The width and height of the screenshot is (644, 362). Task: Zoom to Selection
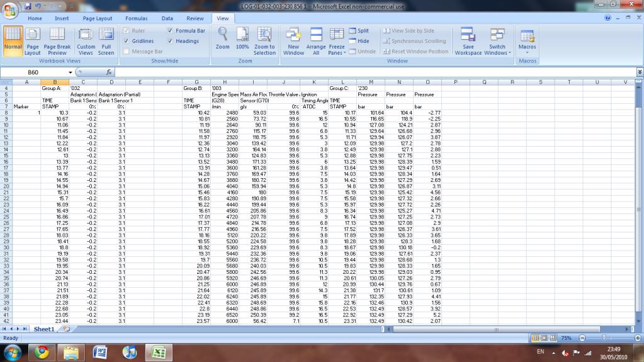coord(264,41)
